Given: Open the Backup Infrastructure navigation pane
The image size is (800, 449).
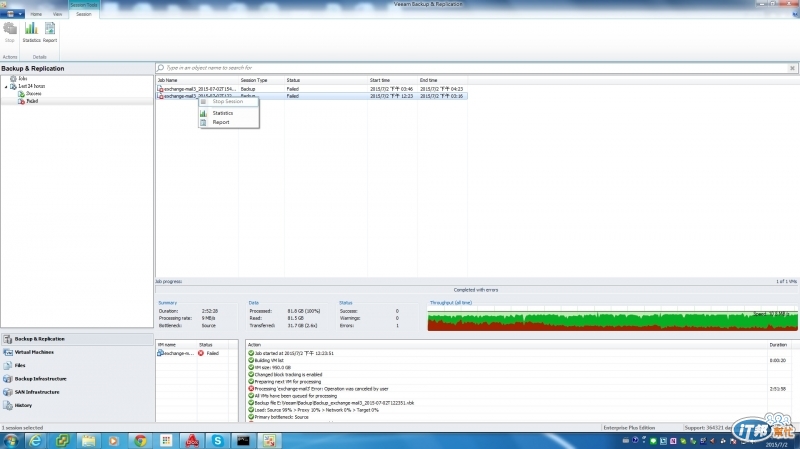Looking at the screenshot, I should pyautogui.click(x=77, y=379).
